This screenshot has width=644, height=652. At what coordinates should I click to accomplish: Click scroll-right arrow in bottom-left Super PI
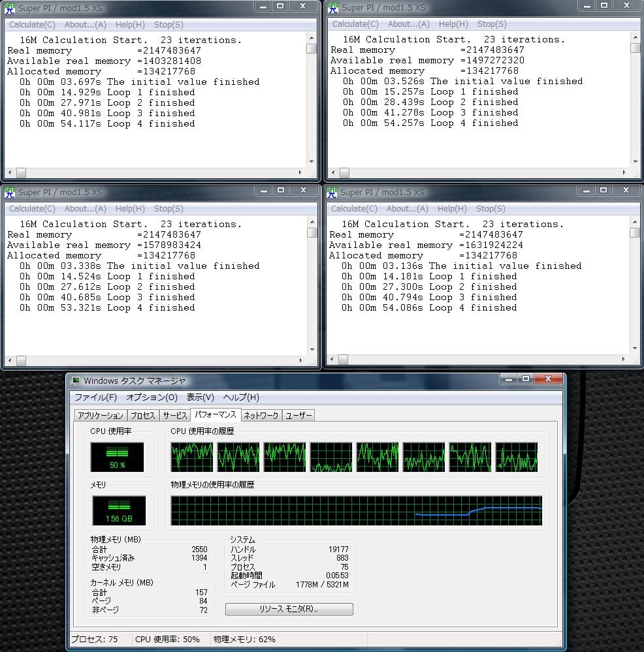(x=300, y=360)
